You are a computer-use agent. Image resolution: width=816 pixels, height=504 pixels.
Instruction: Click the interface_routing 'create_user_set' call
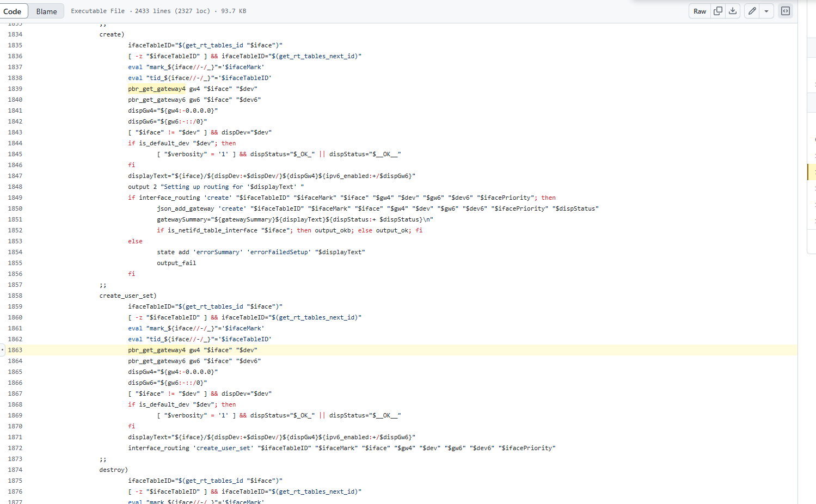coord(342,448)
